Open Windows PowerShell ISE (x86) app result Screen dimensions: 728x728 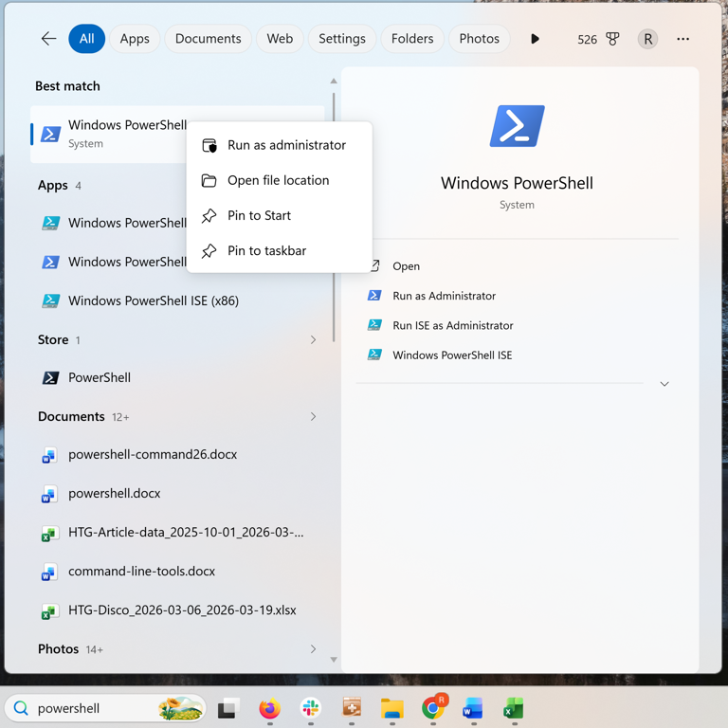click(x=177, y=300)
